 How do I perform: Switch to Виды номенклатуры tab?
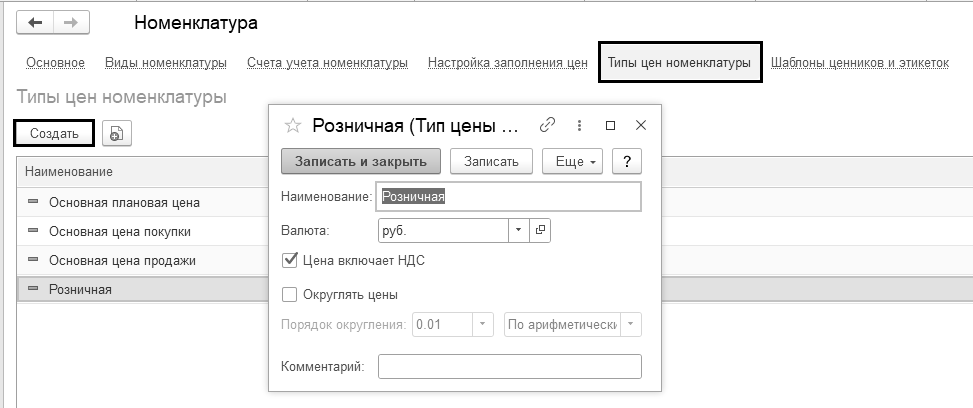click(x=166, y=63)
